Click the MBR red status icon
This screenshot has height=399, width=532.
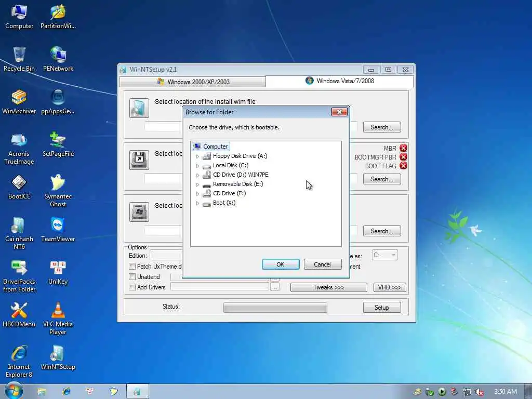pos(403,148)
